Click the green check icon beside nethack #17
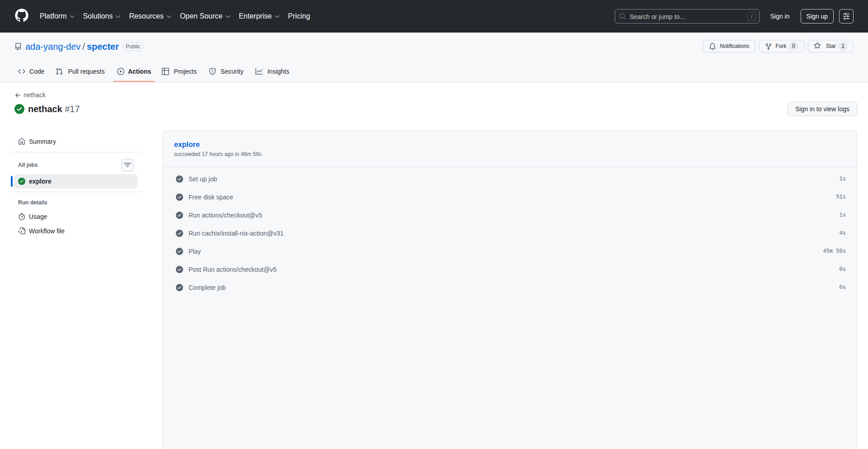Viewport: 868px width, 449px height. 19,109
